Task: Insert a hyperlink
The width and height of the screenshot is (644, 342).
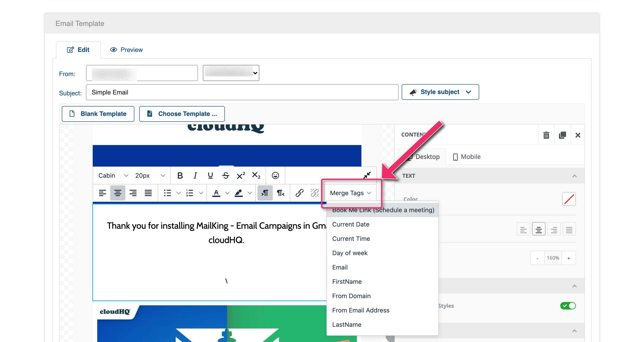Action: click(299, 193)
